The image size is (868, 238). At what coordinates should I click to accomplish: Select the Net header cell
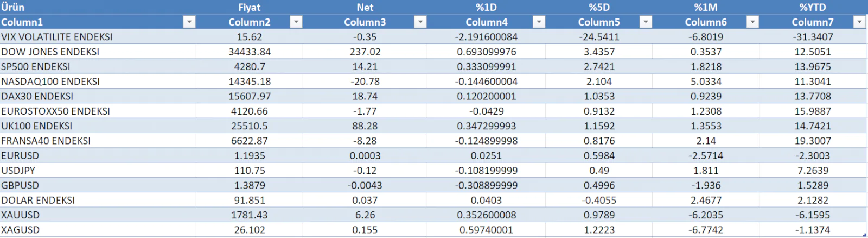point(365,7)
